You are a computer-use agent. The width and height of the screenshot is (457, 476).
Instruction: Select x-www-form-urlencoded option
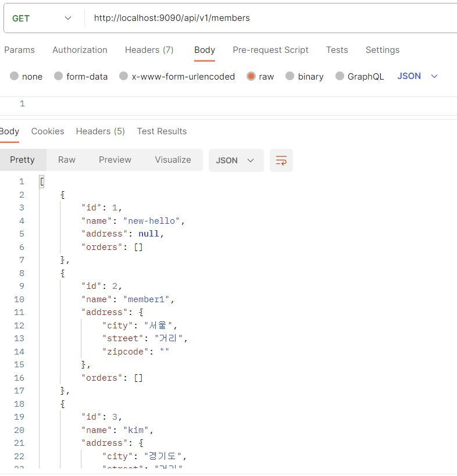pyautogui.click(x=177, y=76)
